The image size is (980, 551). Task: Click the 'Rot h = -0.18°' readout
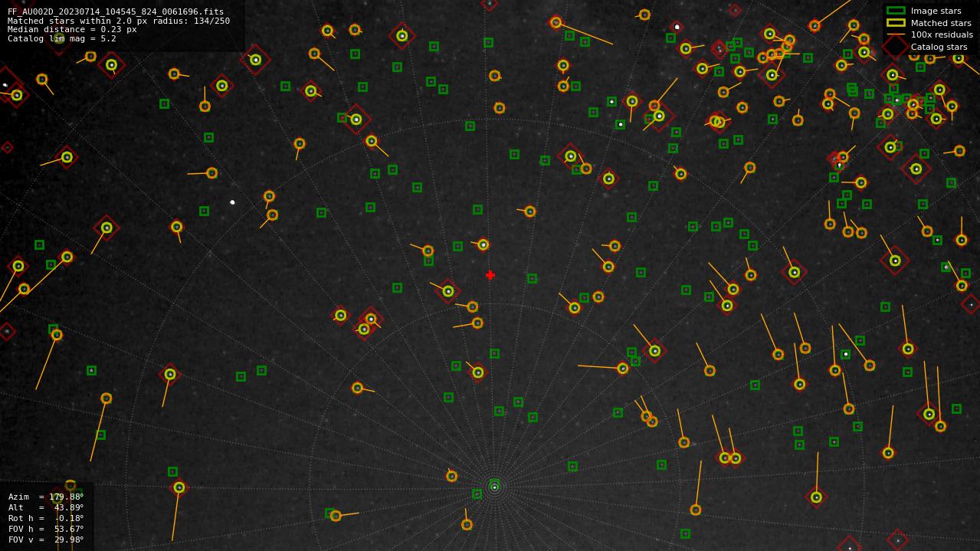[46, 518]
